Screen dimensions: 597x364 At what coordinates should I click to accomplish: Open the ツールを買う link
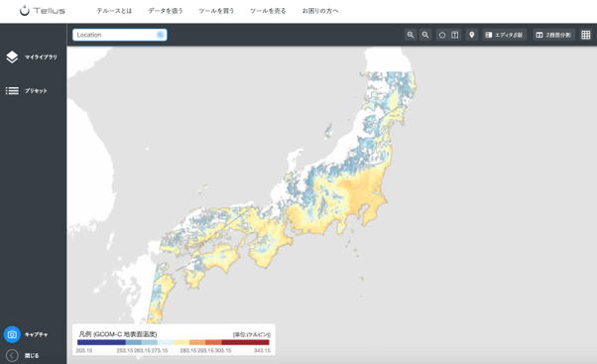point(216,11)
